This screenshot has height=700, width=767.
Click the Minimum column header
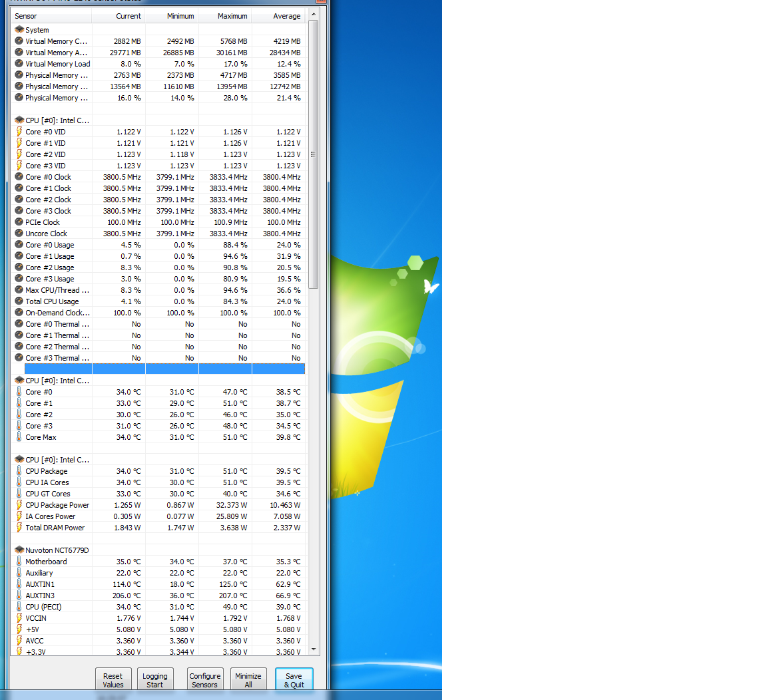point(172,16)
